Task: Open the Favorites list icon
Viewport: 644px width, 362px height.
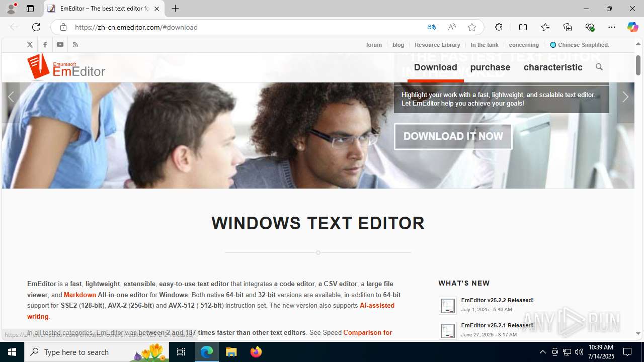Action: pyautogui.click(x=545, y=27)
